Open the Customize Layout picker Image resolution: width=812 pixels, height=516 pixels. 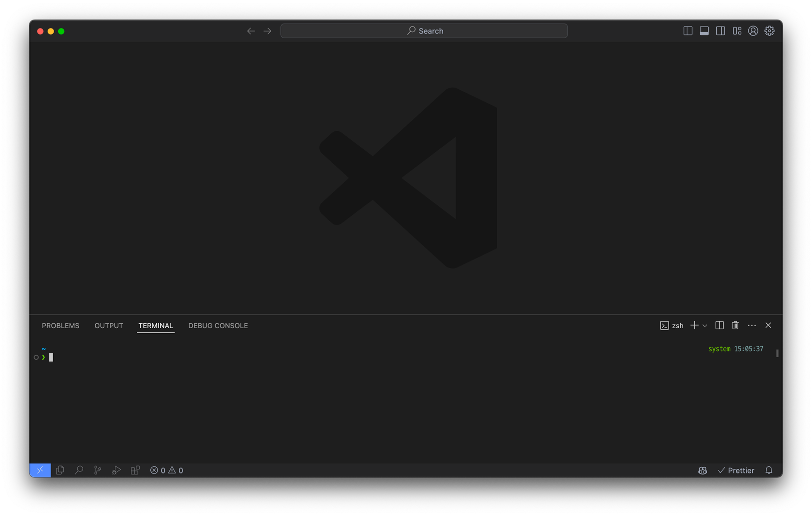point(737,31)
